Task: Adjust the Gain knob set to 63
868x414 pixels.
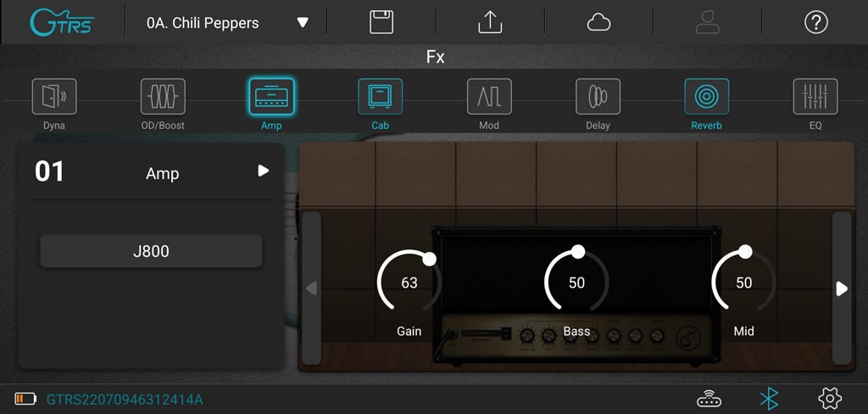Action: coord(409,283)
